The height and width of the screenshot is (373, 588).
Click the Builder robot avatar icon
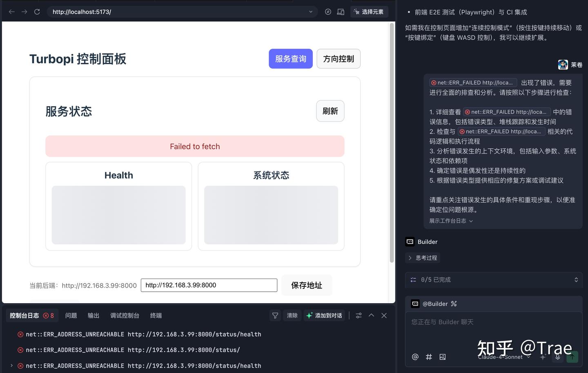point(410,241)
